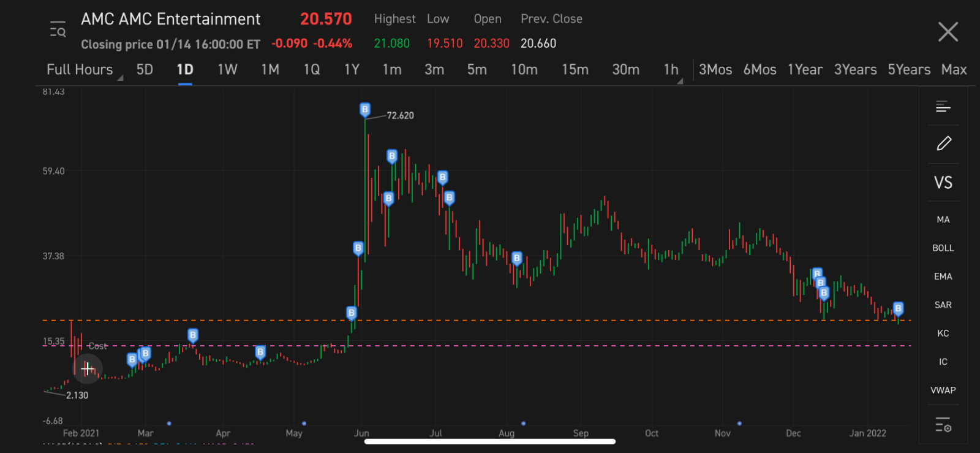The width and height of the screenshot is (980, 453).
Task: Switch to the 1M interval
Action: pyautogui.click(x=270, y=69)
